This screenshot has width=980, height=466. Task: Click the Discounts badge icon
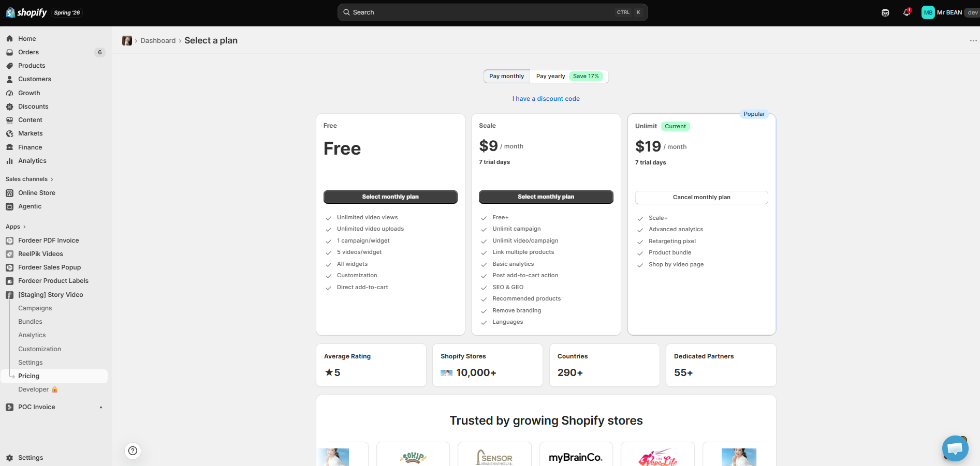click(x=9, y=107)
